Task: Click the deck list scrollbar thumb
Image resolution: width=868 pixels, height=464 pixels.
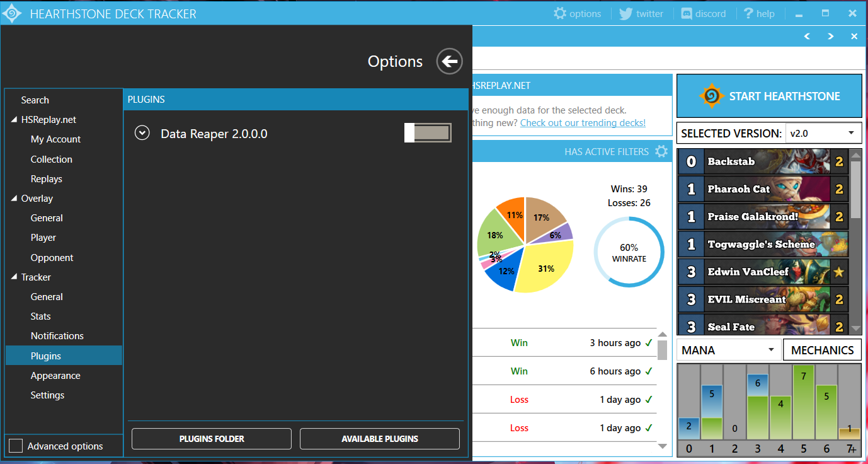Action: coord(855,189)
